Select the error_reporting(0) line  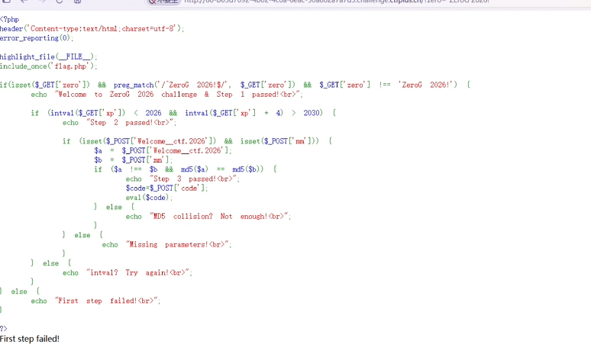tap(37, 38)
